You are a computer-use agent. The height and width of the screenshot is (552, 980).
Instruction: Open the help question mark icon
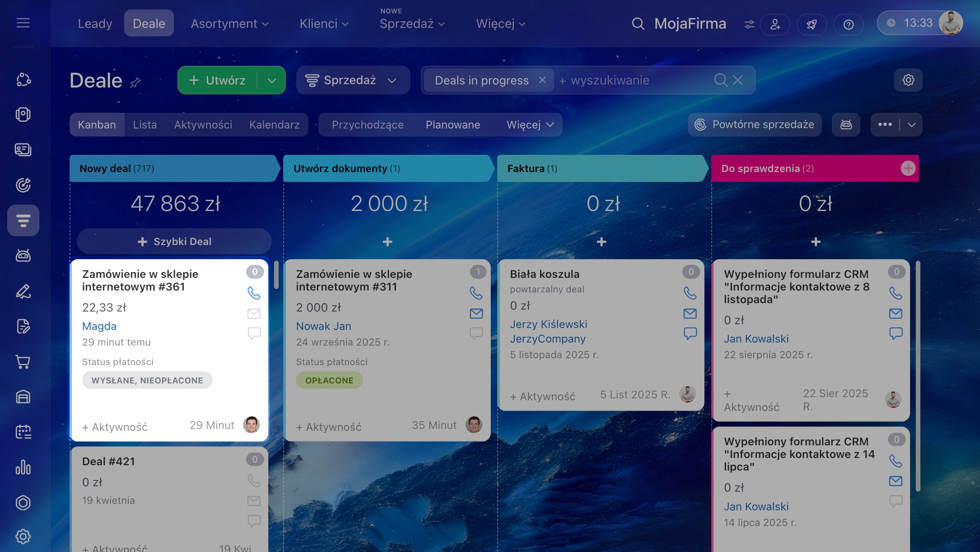pos(848,24)
